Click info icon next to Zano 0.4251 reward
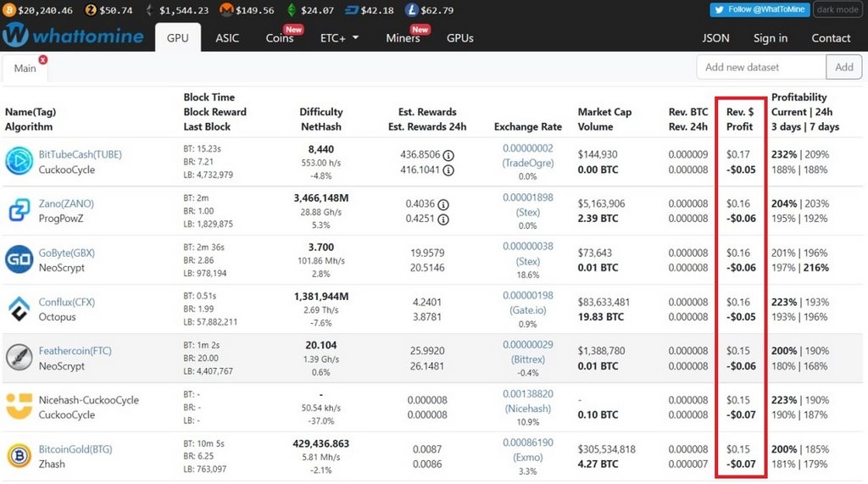The width and height of the screenshot is (868, 484). pyautogui.click(x=443, y=219)
